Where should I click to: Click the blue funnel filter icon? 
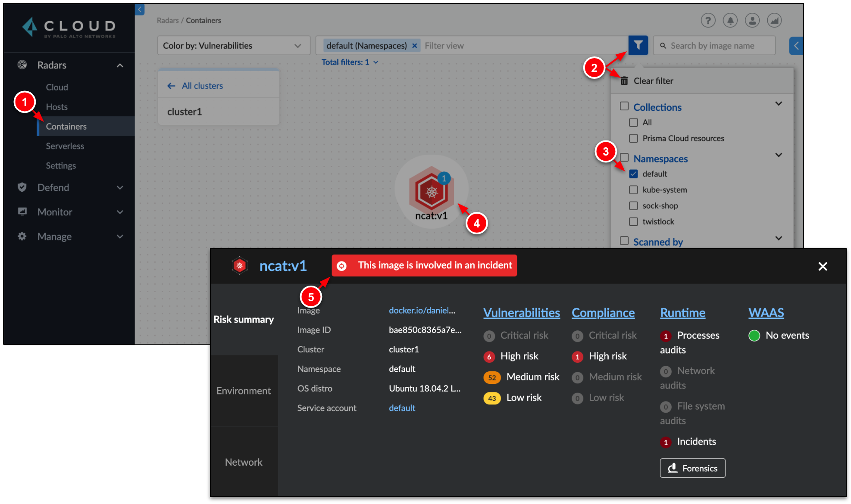click(x=638, y=45)
